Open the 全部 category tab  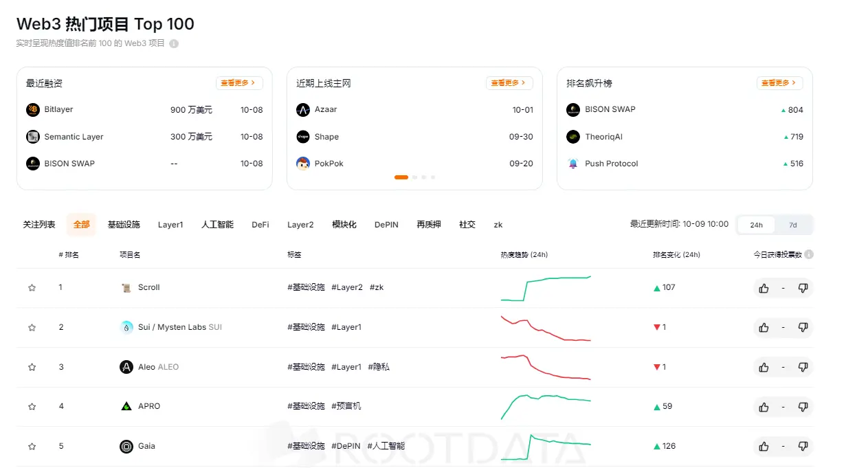(81, 224)
